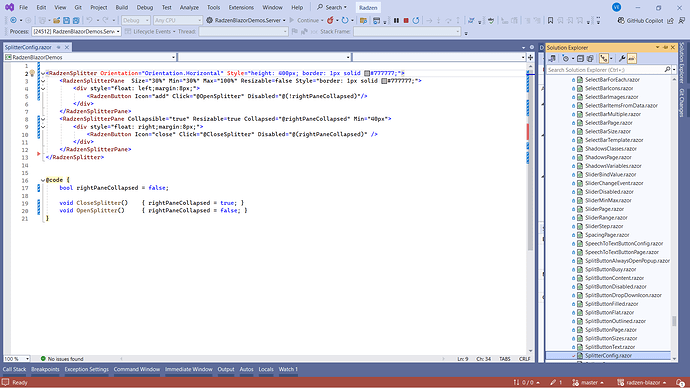Split the editor window with the plus icon
Screen dimensions: 690x388
point(530,57)
